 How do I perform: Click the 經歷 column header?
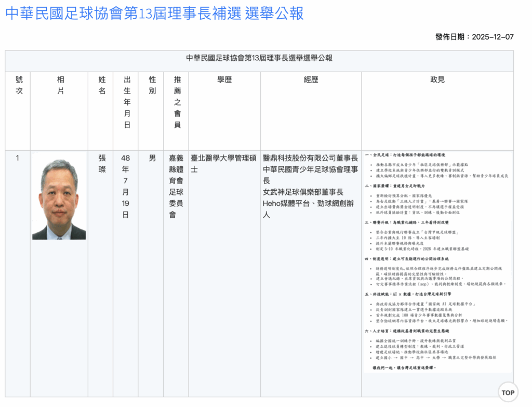[x=311, y=80]
